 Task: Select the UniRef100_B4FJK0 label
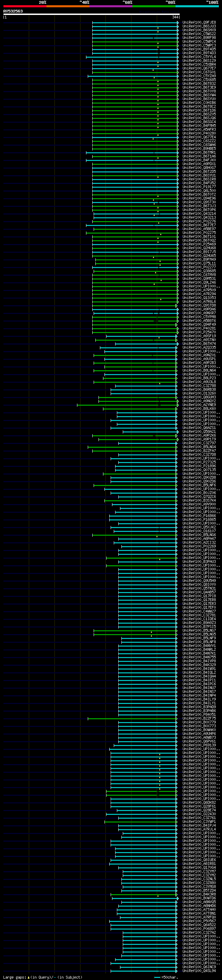pos(199,160)
